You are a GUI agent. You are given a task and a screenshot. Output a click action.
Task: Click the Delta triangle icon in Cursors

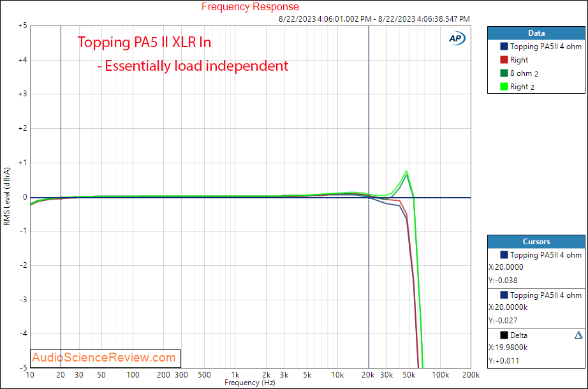click(x=578, y=335)
